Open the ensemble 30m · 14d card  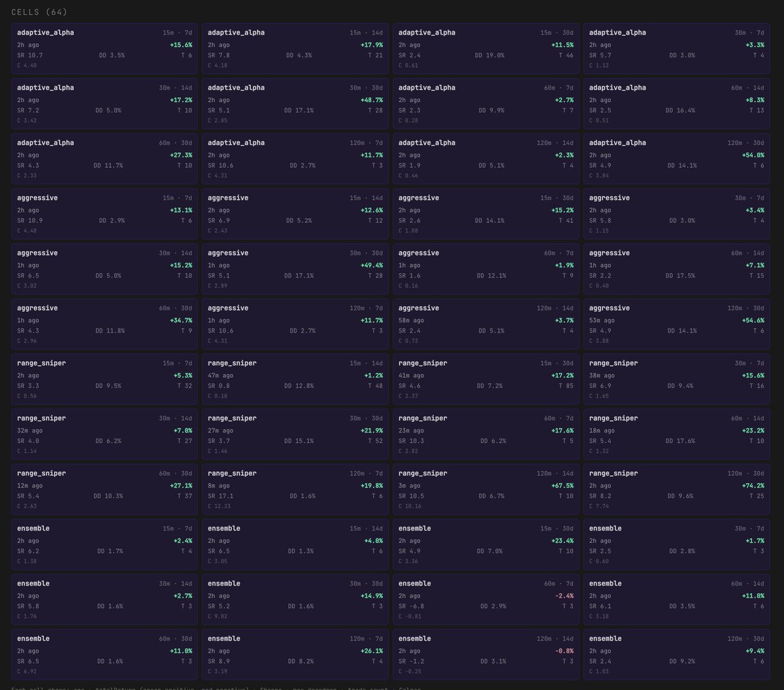pos(105,600)
